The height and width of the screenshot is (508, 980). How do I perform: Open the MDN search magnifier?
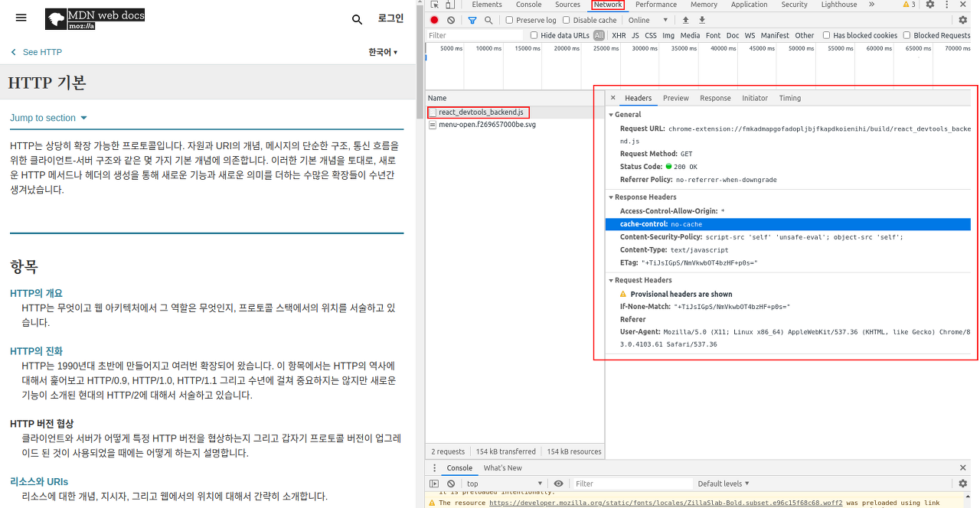click(x=357, y=19)
